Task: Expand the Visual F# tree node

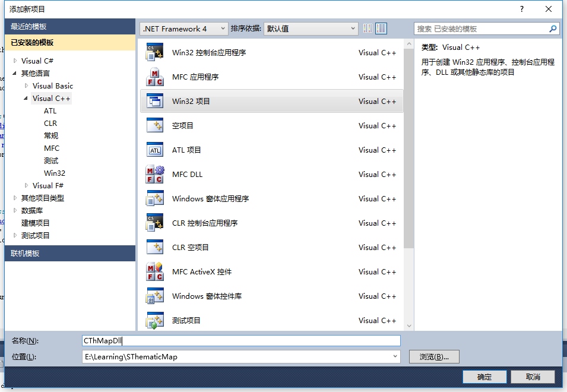Action: click(x=26, y=185)
